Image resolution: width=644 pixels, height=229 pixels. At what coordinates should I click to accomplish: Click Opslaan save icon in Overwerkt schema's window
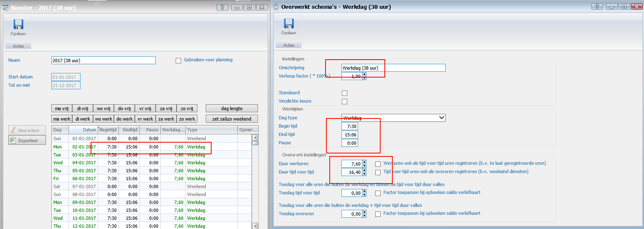point(288,24)
